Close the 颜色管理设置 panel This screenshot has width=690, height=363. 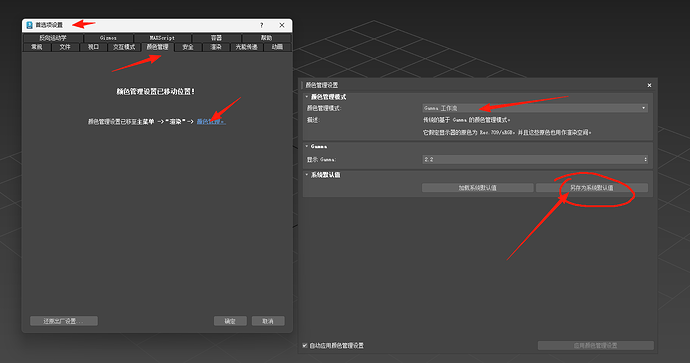pyautogui.click(x=649, y=85)
